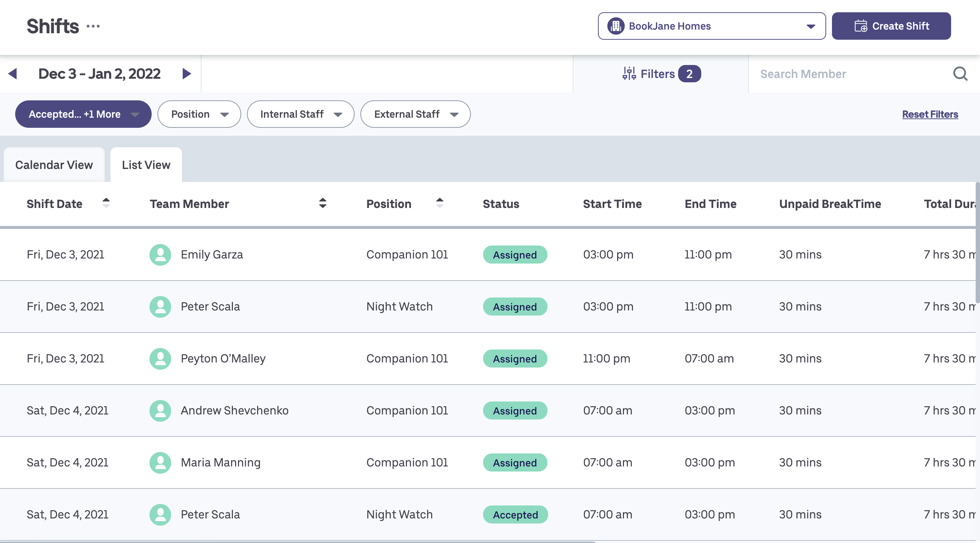Image resolution: width=980 pixels, height=543 pixels.
Task: Click the Create Shift button
Action: coord(891,26)
